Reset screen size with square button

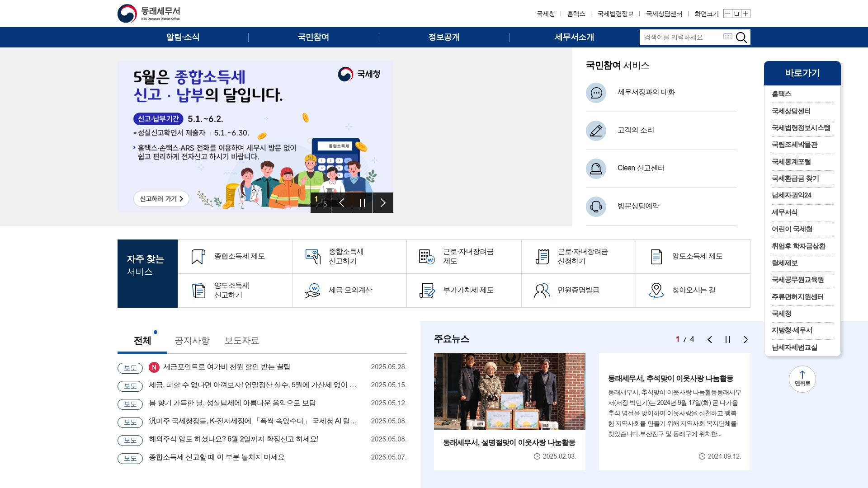pos(736,14)
